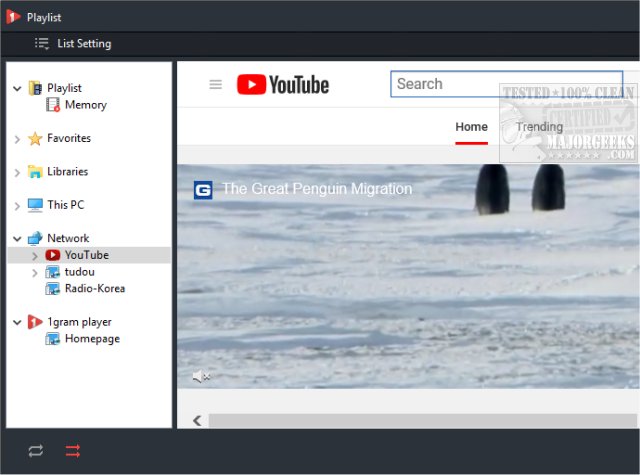This screenshot has width=640, height=475.
Task: Open the Radio-Korea network entry
Action: (94, 289)
